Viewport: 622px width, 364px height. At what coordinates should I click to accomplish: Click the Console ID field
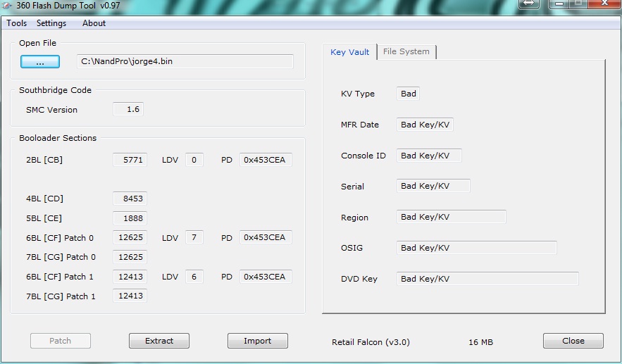pos(429,156)
